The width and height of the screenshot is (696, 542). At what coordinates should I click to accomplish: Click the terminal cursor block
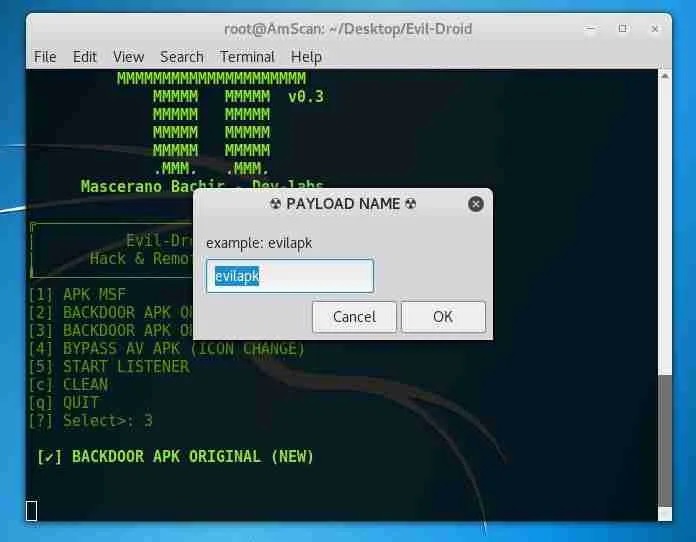[32, 510]
